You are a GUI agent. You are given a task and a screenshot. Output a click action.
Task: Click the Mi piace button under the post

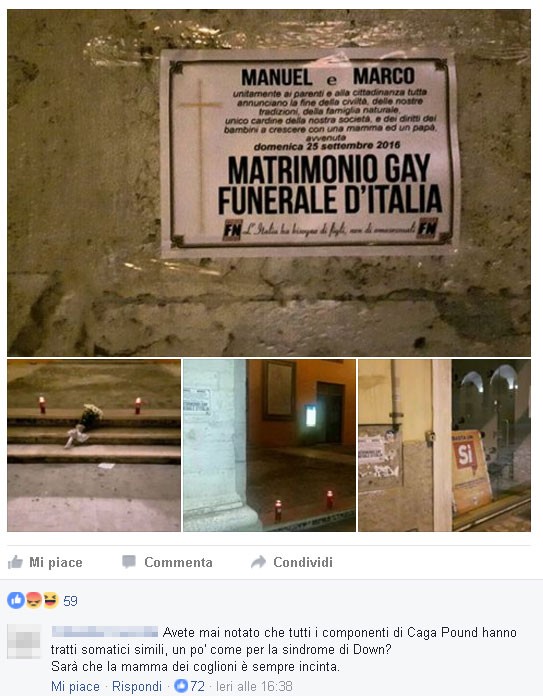click(x=45, y=562)
